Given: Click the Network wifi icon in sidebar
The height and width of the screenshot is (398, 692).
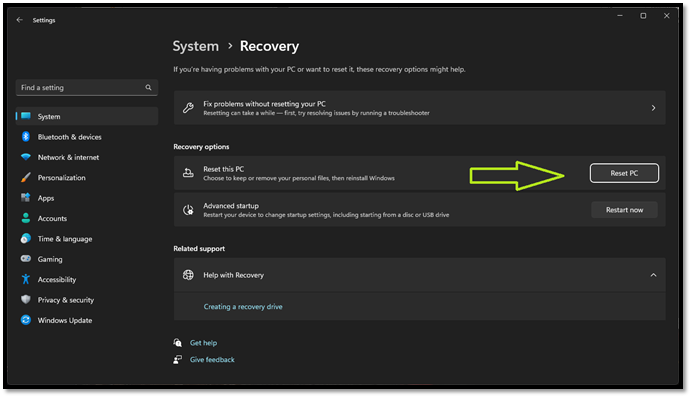Looking at the screenshot, I should point(26,157).
